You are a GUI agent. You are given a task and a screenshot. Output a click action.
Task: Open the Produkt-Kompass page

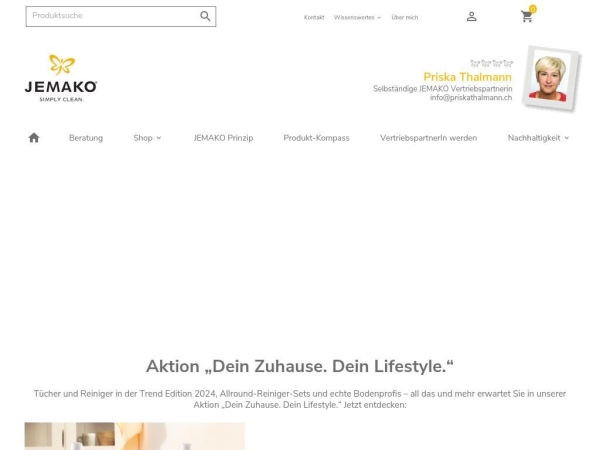point(316,138)
